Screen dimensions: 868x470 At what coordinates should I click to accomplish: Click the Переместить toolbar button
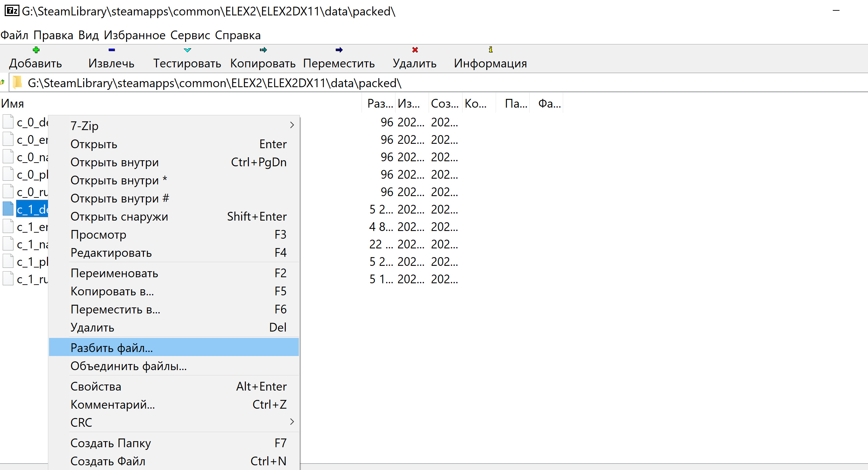339,58
